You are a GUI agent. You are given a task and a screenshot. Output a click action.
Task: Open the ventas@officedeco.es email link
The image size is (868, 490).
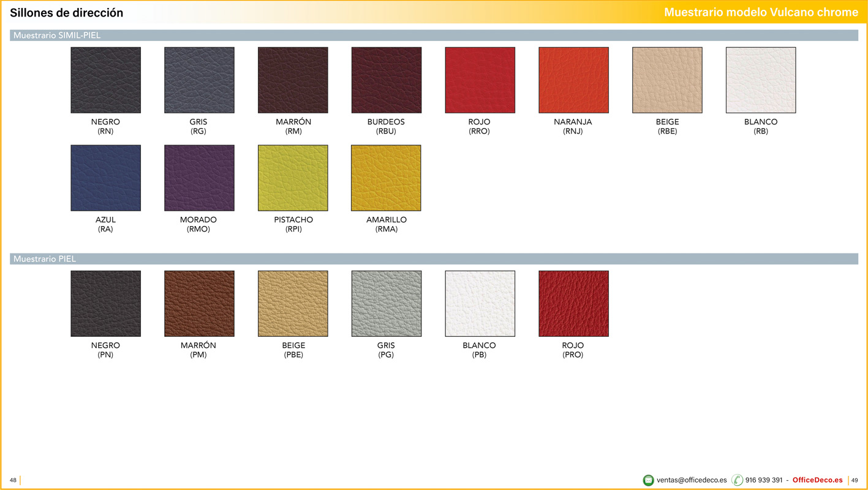(x=692, y=480)
